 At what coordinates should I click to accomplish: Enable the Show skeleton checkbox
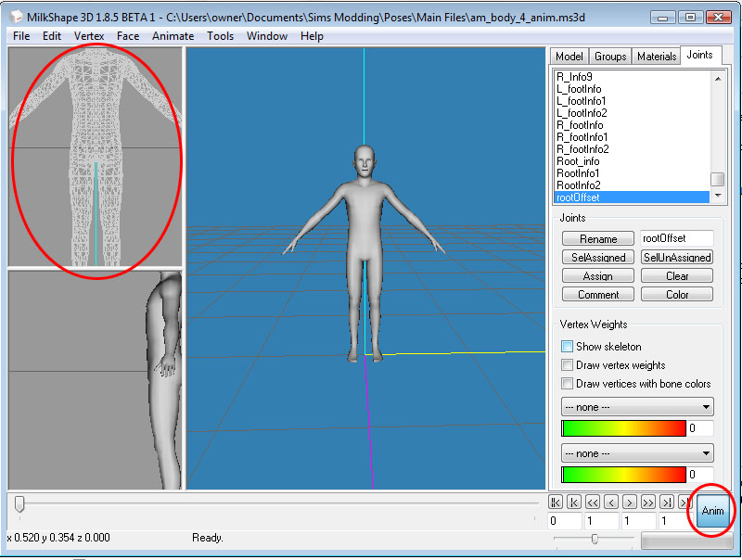click(x=567, y=347)
